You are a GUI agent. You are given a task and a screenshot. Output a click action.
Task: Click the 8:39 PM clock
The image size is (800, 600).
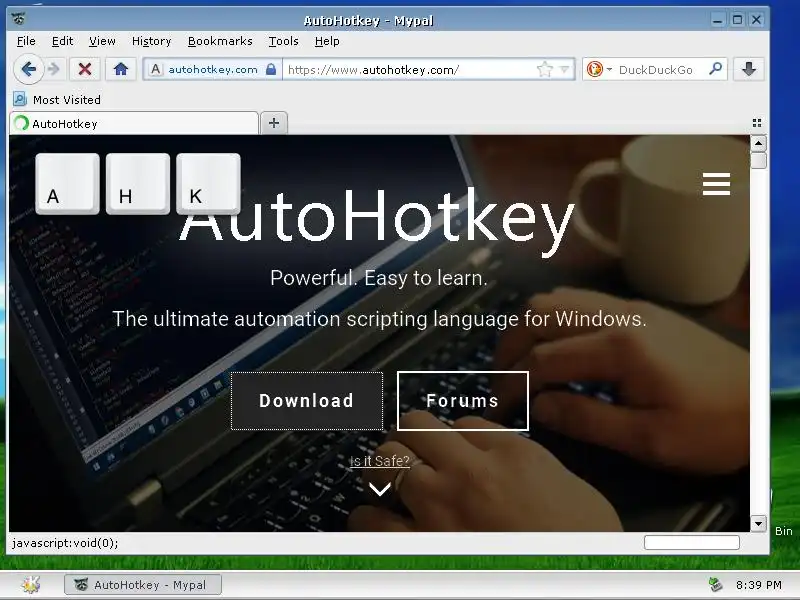758,585
